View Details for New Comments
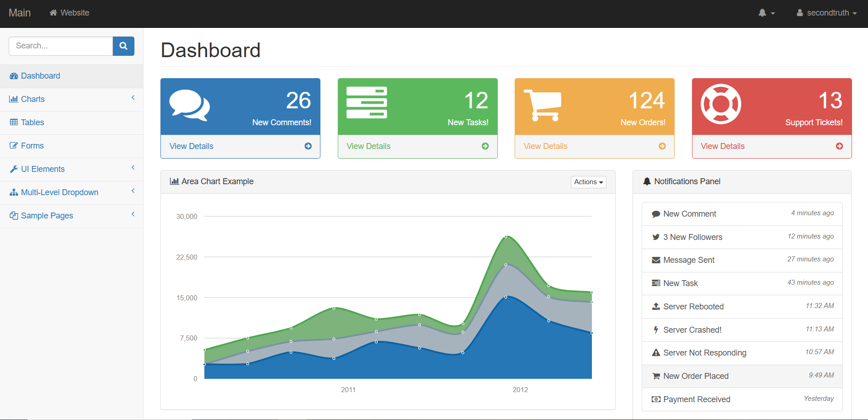The height and width of the screenshot is (420, 868). (240, 146)
